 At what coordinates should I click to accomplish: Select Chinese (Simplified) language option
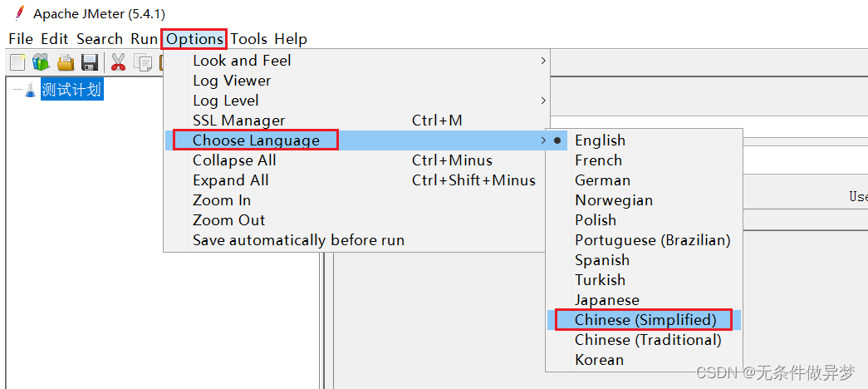(x=645, y=320)
